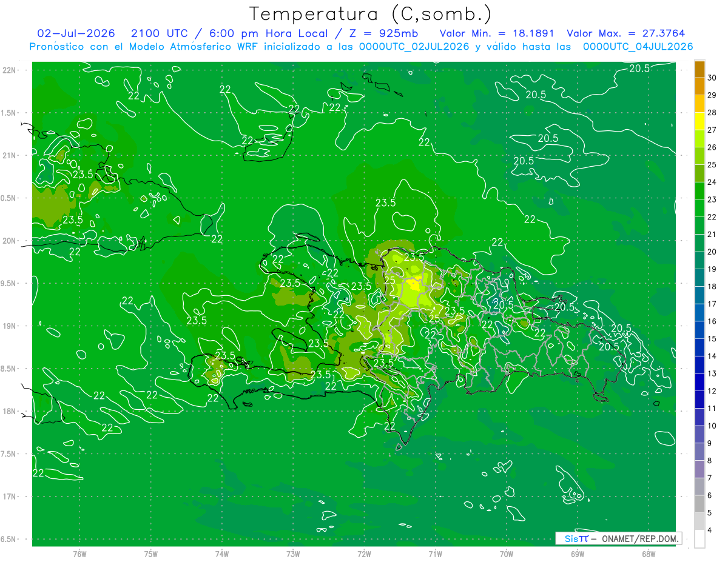Screen dimensions: 728x562
Task: Click the latitude axis label '19N'
Action: coord(10,326)
